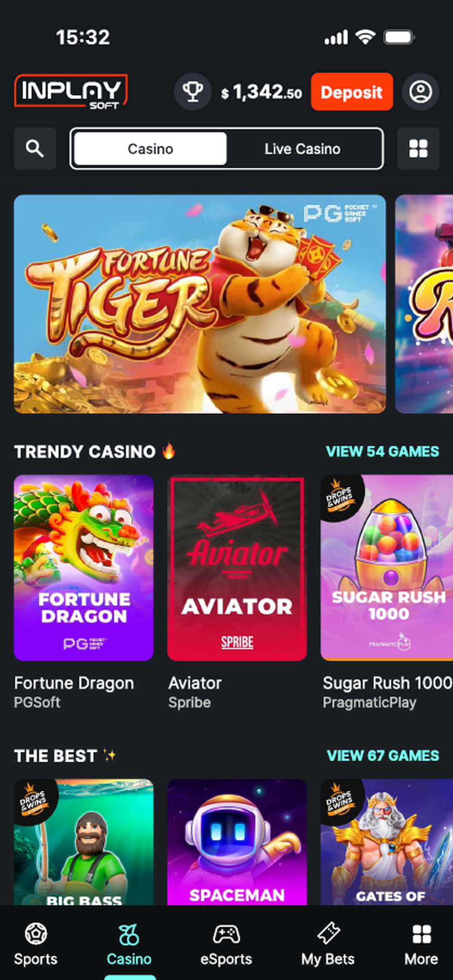Open Fortune Dragon game thumbnail
The image size is (453, 980).
[84, 568]
